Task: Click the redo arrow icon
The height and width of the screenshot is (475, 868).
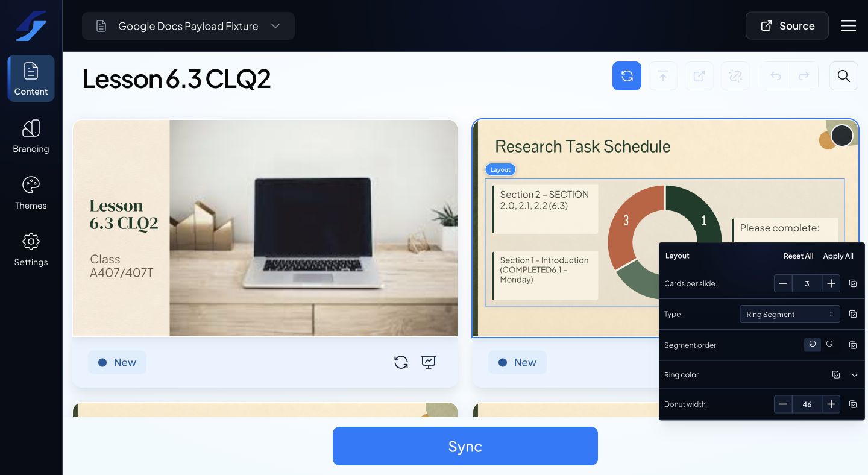Action: 804,76
